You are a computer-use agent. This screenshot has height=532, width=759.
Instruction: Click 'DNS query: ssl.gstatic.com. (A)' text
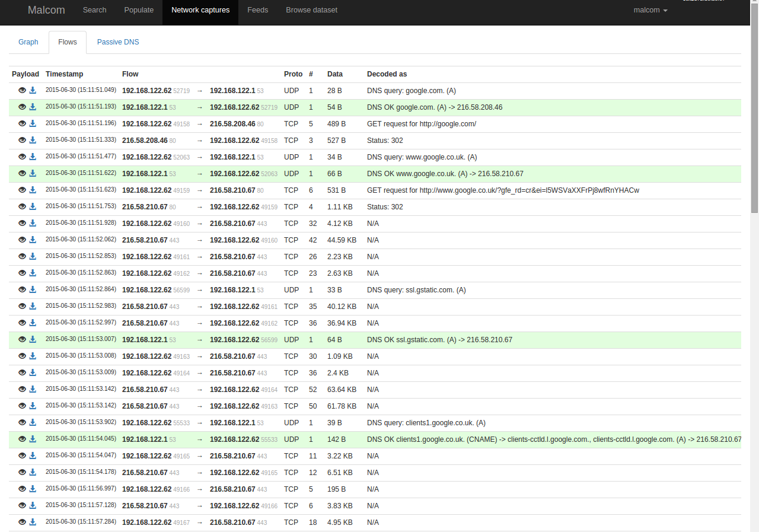tap(416, 290)
